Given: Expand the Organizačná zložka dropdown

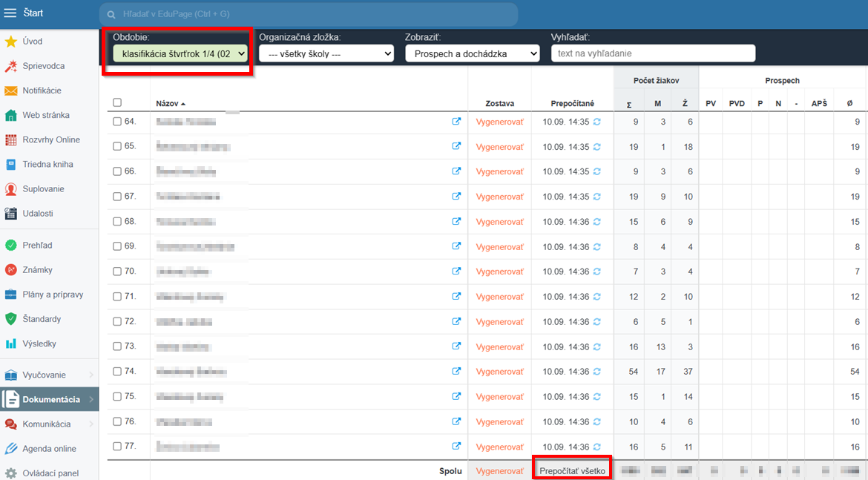Looking at the screenshot, I should (x=326, y=53).
